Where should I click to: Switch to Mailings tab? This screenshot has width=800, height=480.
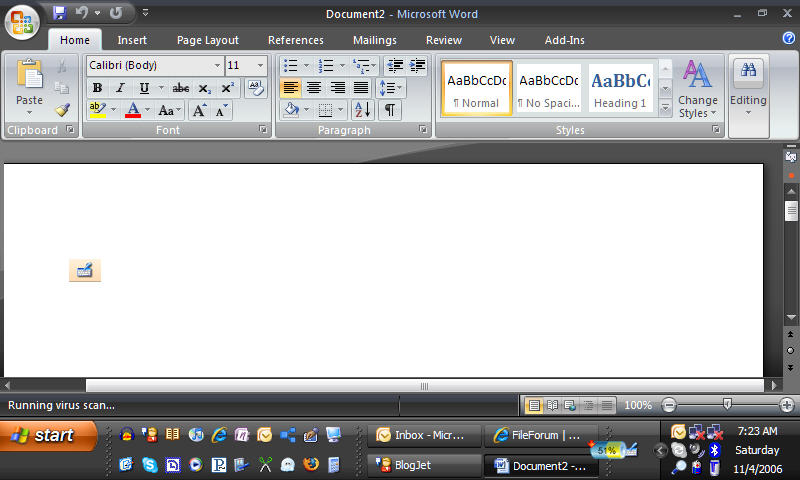point(374,40)
